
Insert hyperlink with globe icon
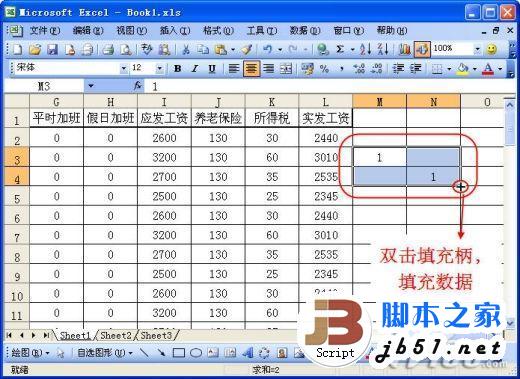tap(322, 50)
